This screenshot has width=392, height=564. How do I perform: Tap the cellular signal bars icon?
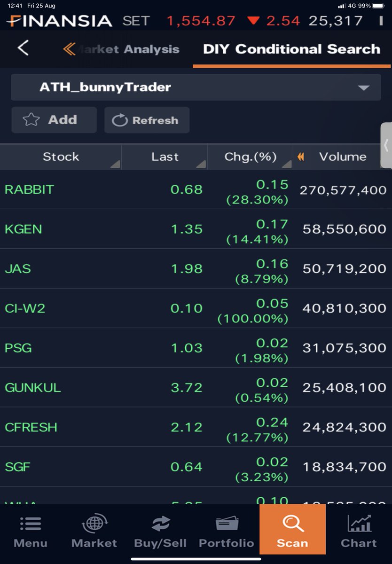coord(342,6)
